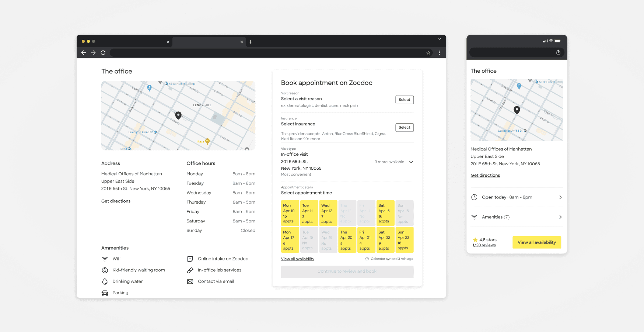Pick the Sun Apr 23 appointment slot
644x332 pixels.
[x=405, y=240]
